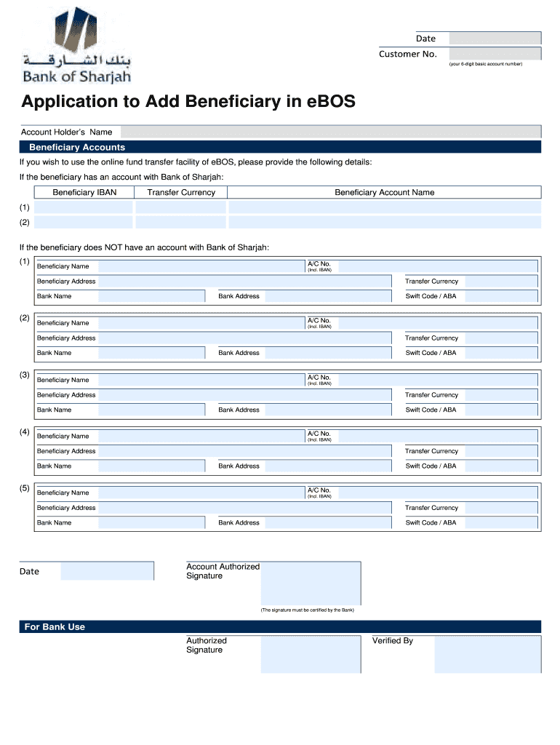560x745 pixels.
Task: Click Bank Address field in section (3)
Action: pos(330,410)
